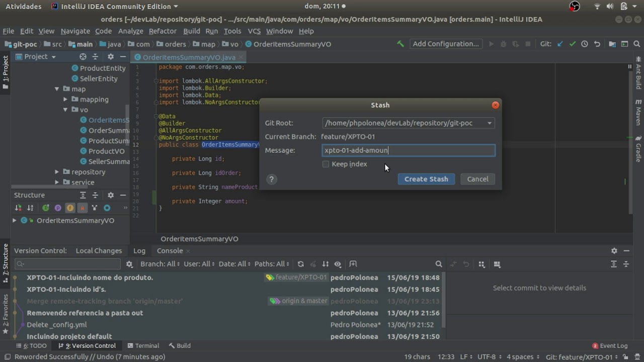The width and height of the screenshot is (644, 362).
Task: Open the Paths filter dropdown
Action: (x=272, y=264)
